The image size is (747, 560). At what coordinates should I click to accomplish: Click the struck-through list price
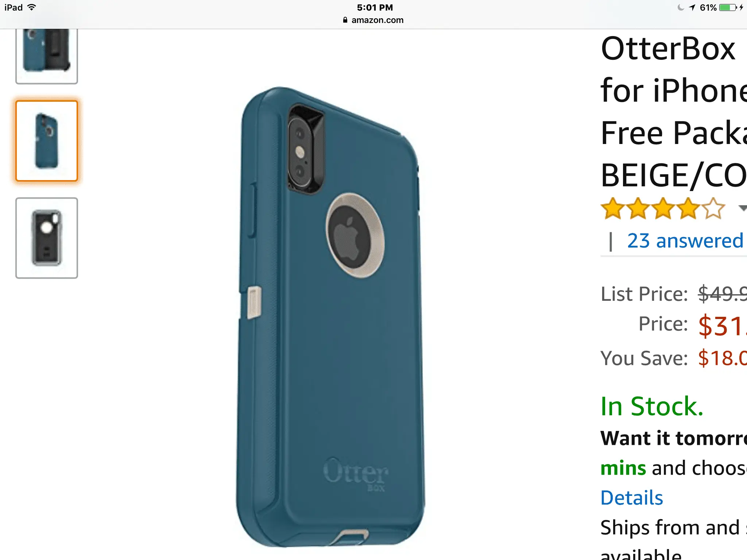722,294
